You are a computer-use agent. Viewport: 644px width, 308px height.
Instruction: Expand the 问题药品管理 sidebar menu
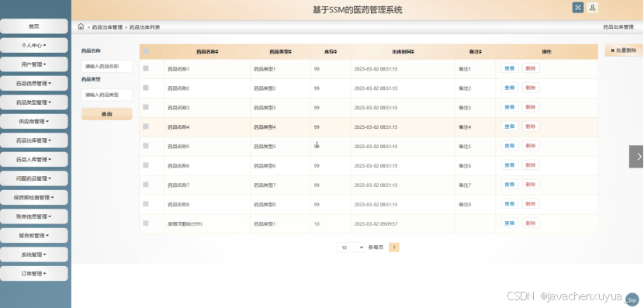[33, 178]
